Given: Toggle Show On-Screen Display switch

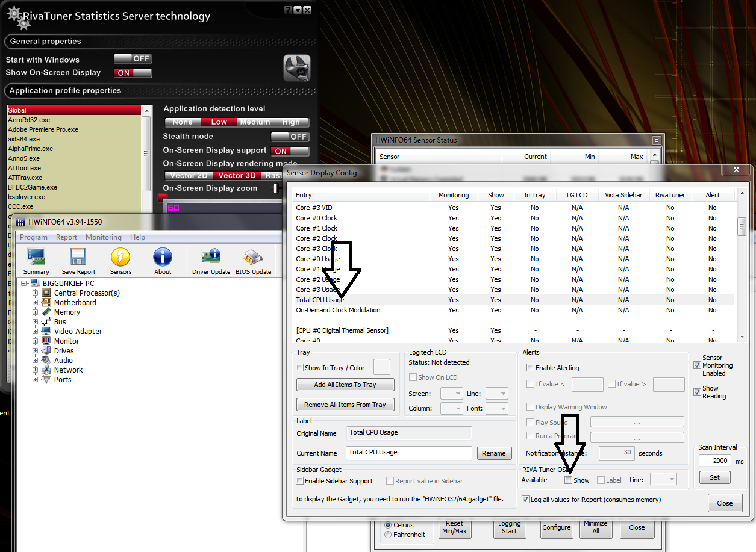Looking at the screenshot, I should (x=133, y=73).
